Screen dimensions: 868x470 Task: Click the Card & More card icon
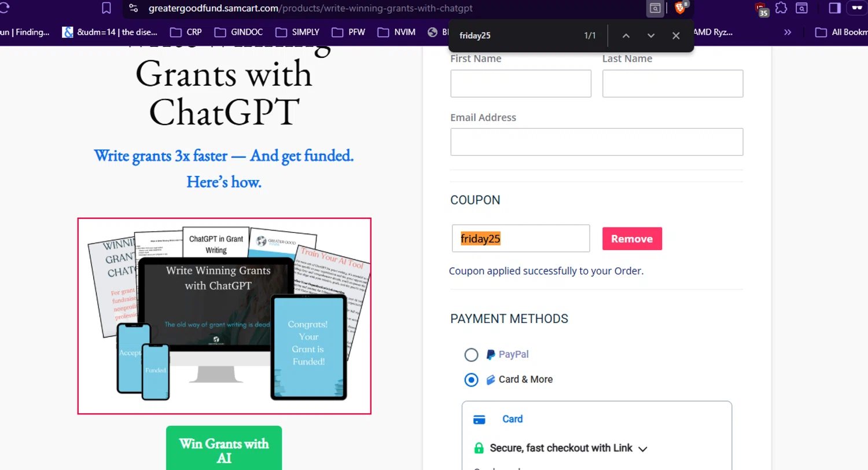[x=490, y=380]
